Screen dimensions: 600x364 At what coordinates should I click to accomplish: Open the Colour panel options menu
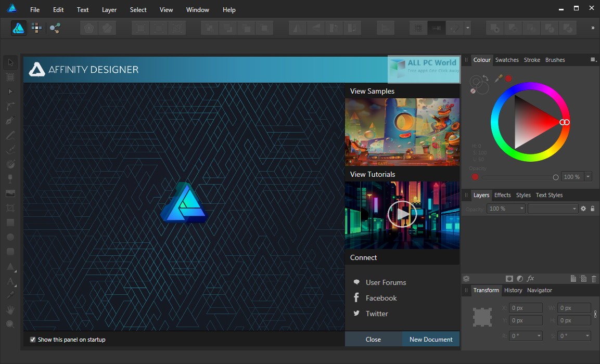pos(593,60)
